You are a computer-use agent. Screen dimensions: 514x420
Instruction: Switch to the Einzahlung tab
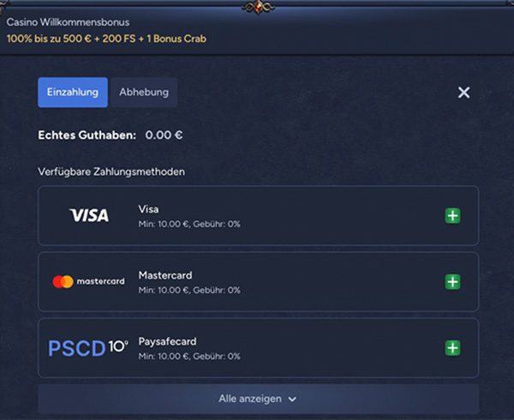(73, 92)
